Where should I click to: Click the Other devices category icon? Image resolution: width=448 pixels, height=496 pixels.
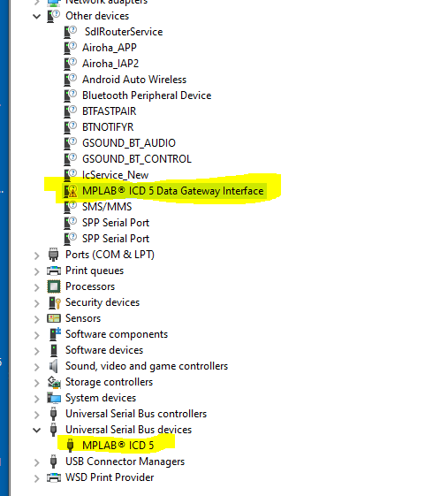point(53,16)
